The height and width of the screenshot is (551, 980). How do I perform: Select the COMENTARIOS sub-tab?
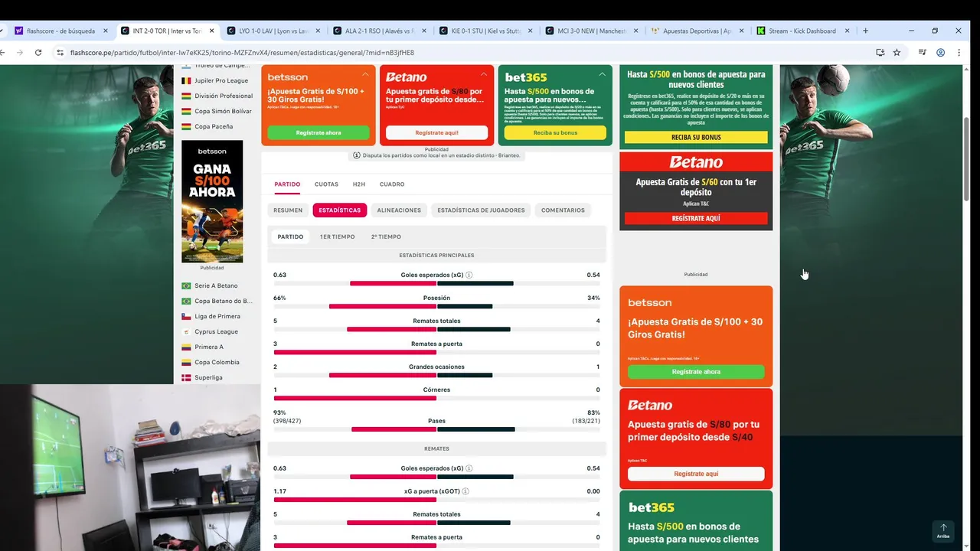[x=563, y=210]
